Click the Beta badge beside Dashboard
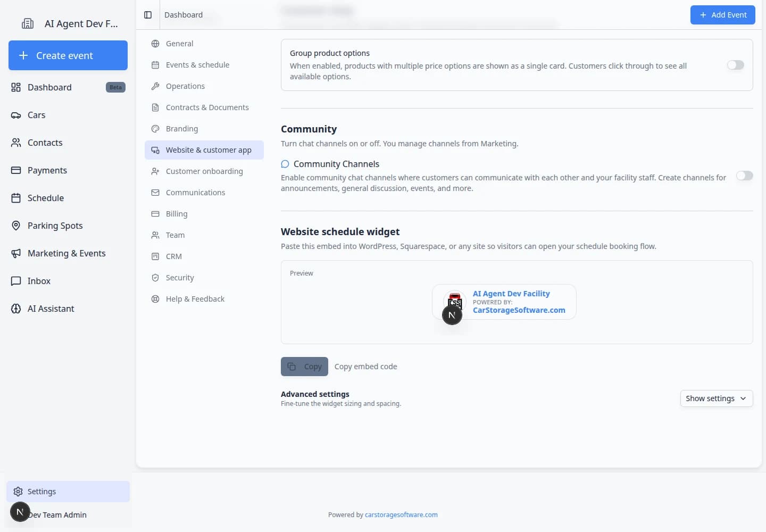 (x=115, y=87)
